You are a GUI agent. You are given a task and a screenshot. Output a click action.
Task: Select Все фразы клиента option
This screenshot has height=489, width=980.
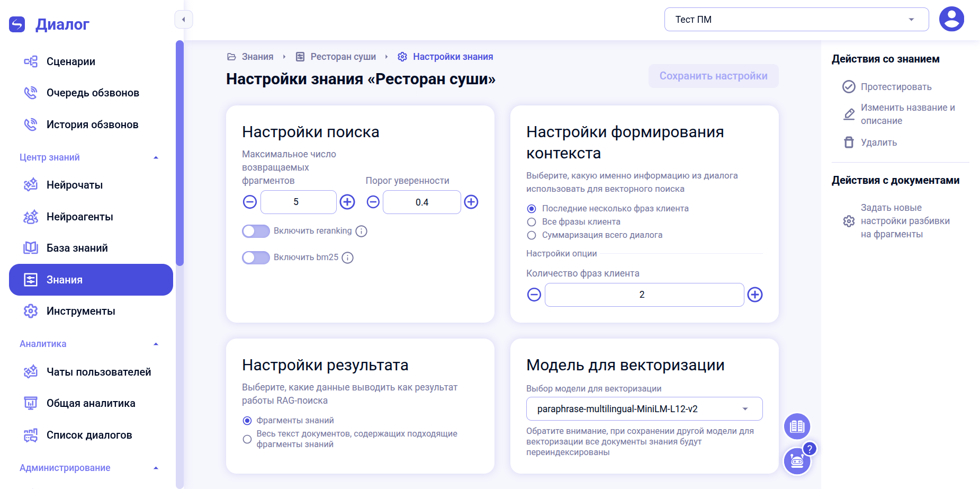(532, 222)
